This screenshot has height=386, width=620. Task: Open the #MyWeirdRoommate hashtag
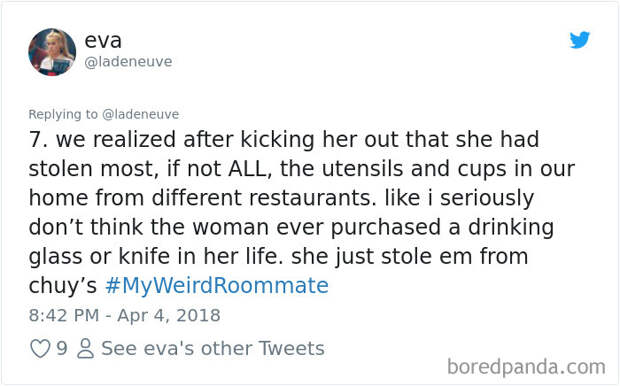tap(217, 286)
